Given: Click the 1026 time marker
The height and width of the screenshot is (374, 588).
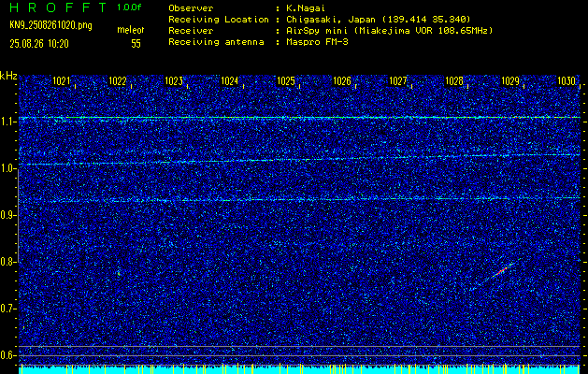Looking at the screenshot, I should (x=342, y=81).
